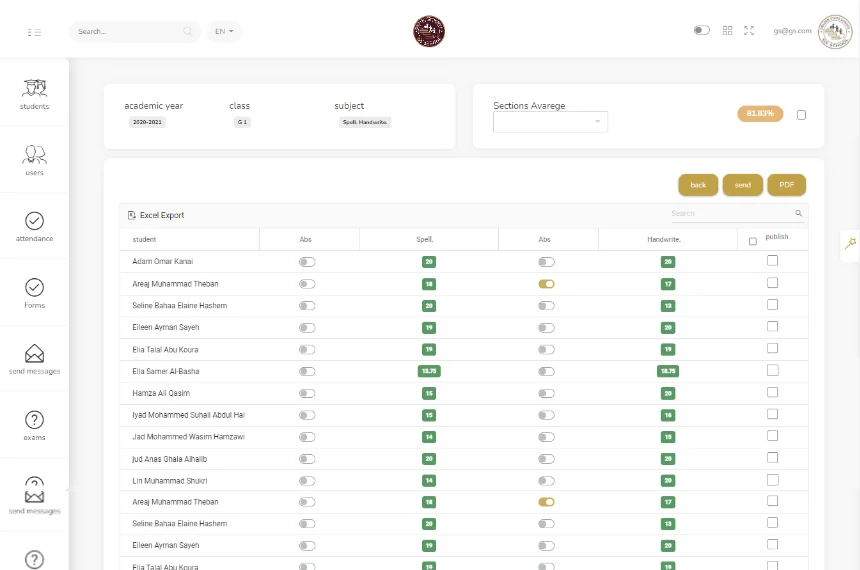The image size is (860, 570).
Task: Click the Spell. column header
Action: click(x=425, y=240)
